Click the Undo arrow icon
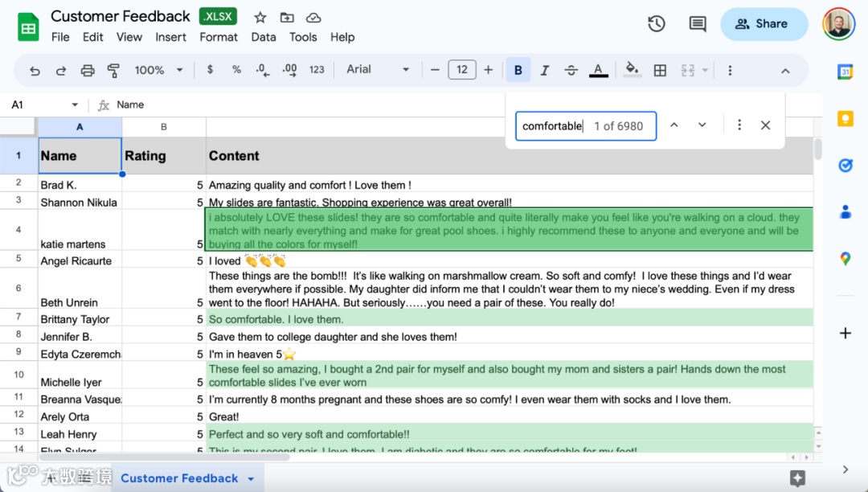 pos(35,70)
